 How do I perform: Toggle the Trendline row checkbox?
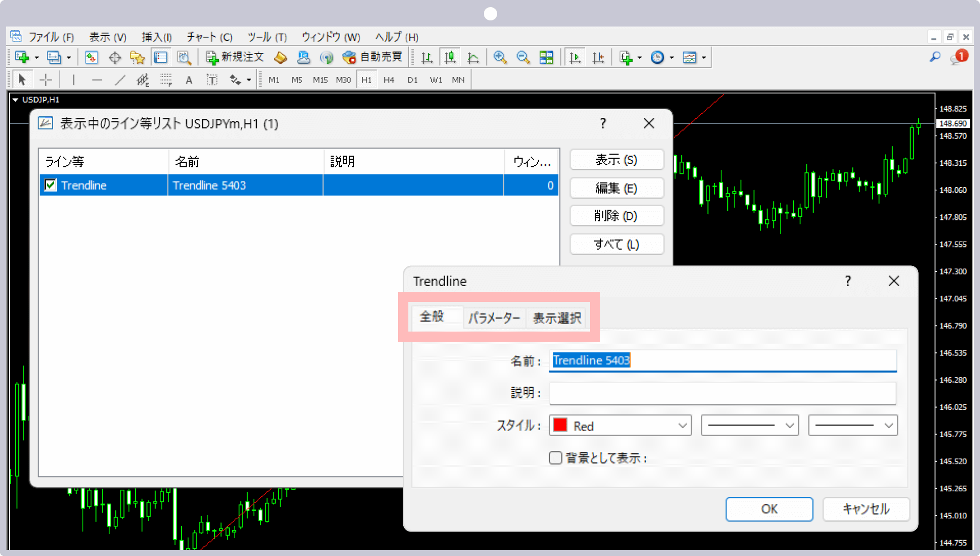[x=51, y=185]
